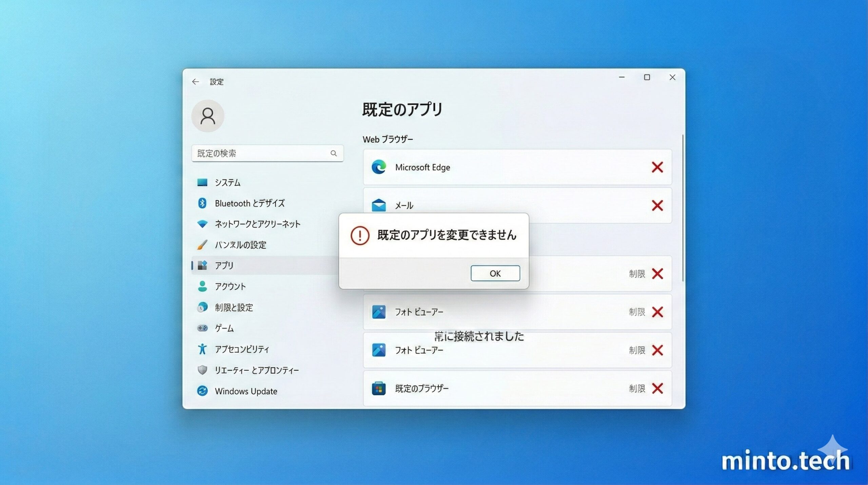Select アクセシビリティ from the sidebar

coord(202,349)
